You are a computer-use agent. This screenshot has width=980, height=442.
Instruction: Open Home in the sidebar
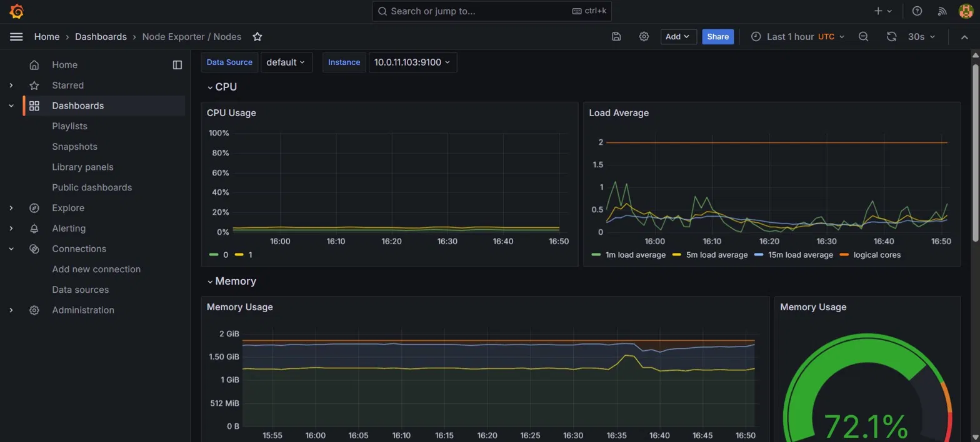65,65
